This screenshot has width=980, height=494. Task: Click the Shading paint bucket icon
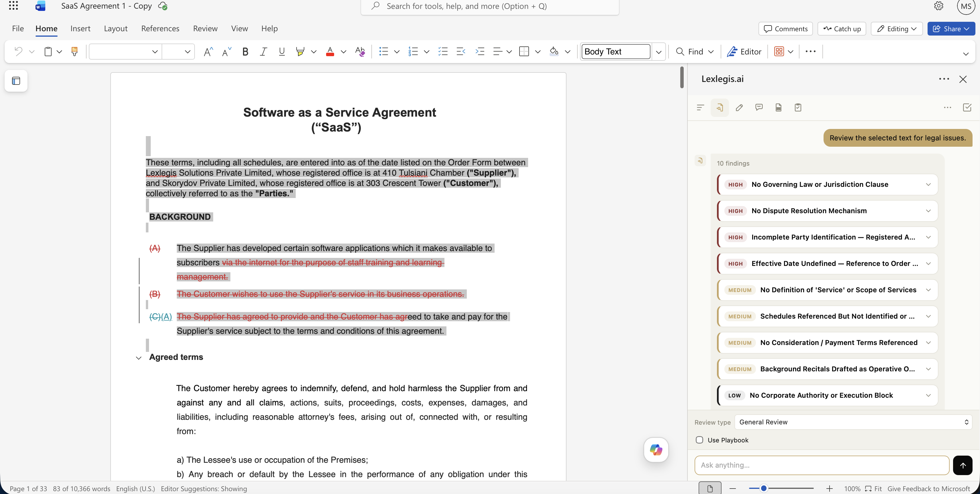pos(554,51)
